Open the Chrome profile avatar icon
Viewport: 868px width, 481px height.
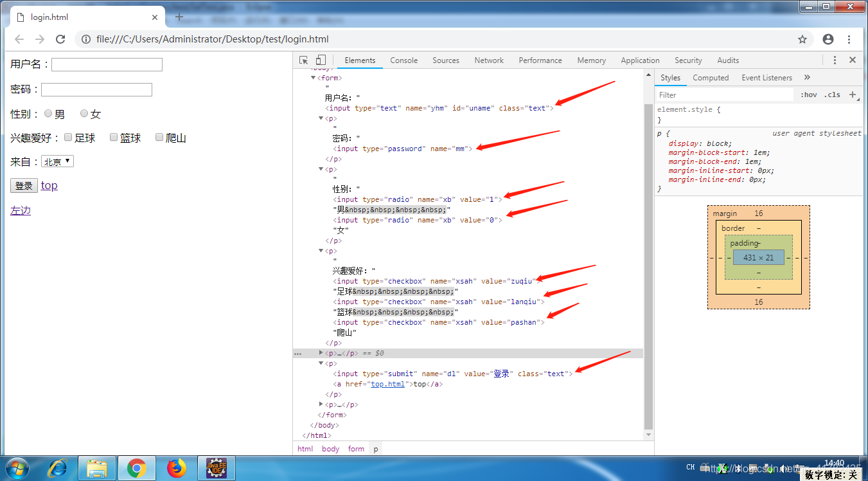click(x=828, y=39)
